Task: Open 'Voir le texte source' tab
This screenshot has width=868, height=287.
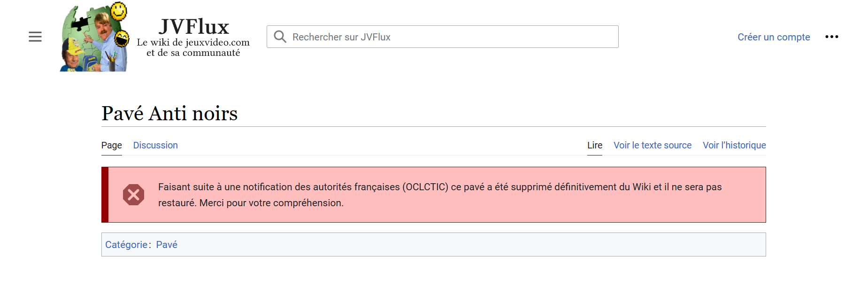Action: 653,145
